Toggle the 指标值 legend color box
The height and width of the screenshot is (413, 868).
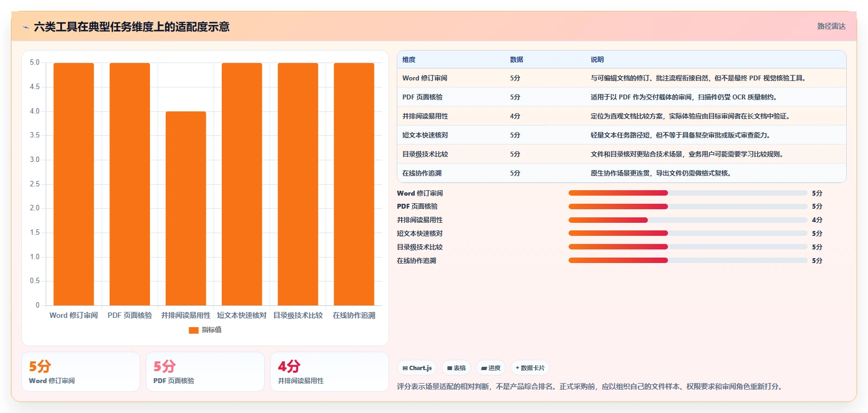click(193, 330)
